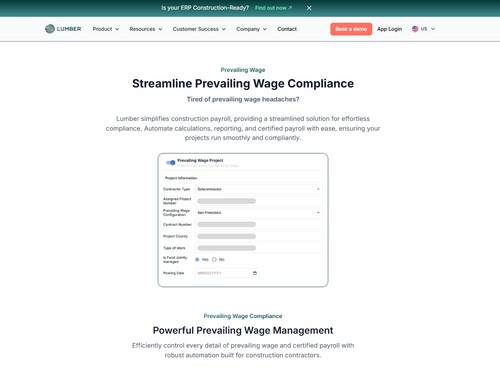Click the Book a demo button

351,29
